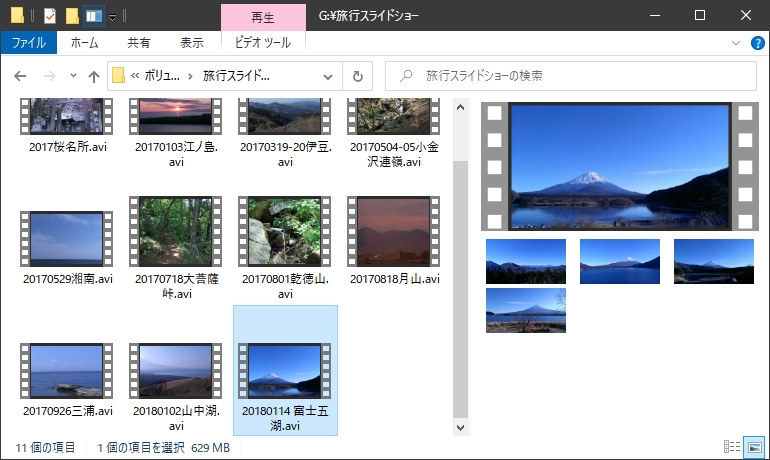
Task: Expand the address bar history dropdown
Action: (x=328, y=77)
